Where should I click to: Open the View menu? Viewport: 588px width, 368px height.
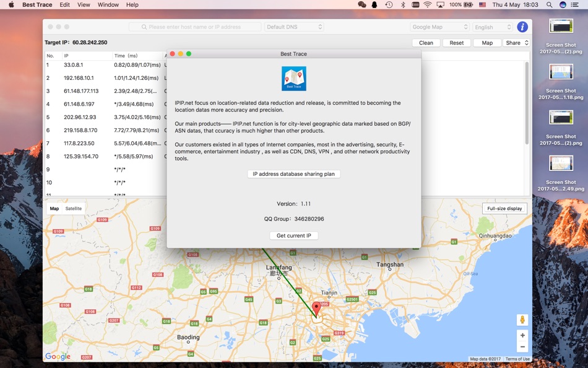pos(84,4)
